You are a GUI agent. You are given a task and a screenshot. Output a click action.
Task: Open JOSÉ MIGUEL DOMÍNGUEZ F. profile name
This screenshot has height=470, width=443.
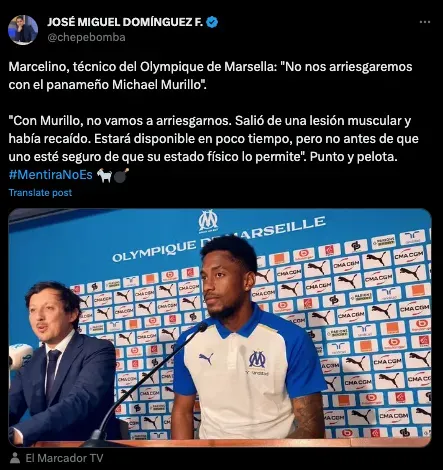pos(125,22)
